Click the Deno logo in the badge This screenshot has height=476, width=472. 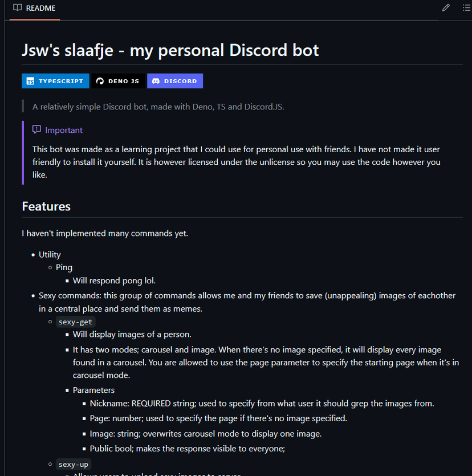pyautogui.click(x=100, y=82)
